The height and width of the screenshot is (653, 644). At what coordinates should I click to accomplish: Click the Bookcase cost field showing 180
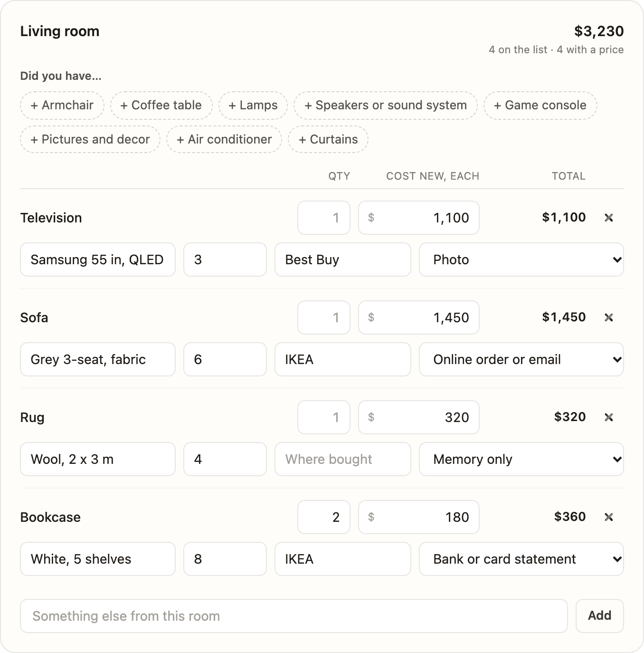pyautogui.click(x=419, y=517)
